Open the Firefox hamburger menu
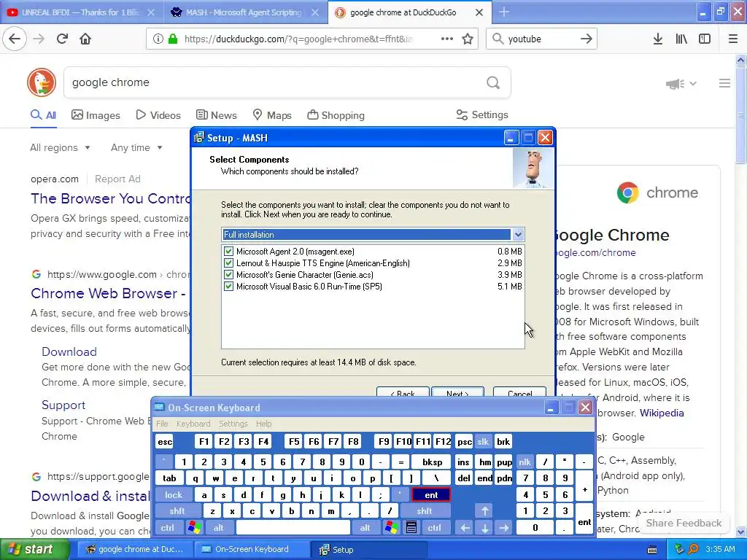Image resolution: width=747 pixels, height=560 pixels. (732, 39)
